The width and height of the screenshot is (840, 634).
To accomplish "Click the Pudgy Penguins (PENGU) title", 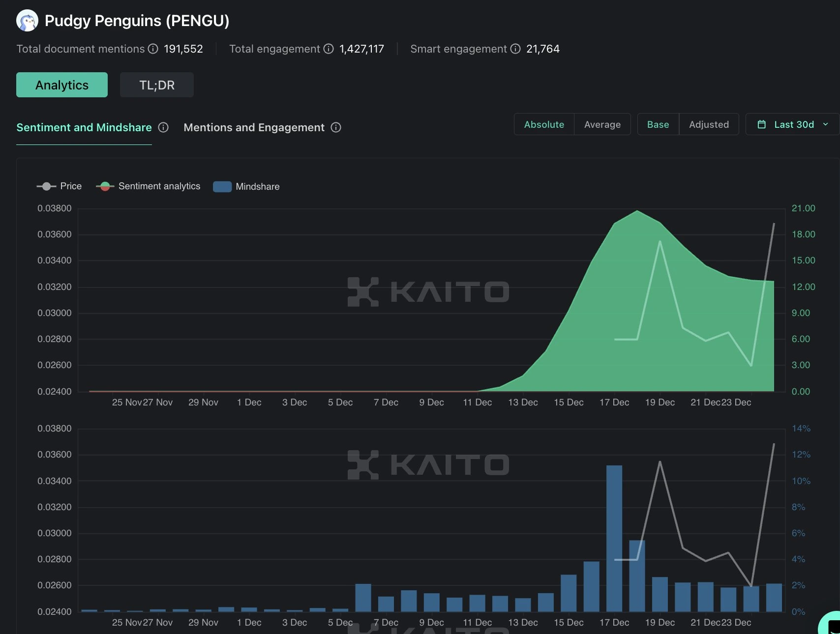I will coord(137,21).
